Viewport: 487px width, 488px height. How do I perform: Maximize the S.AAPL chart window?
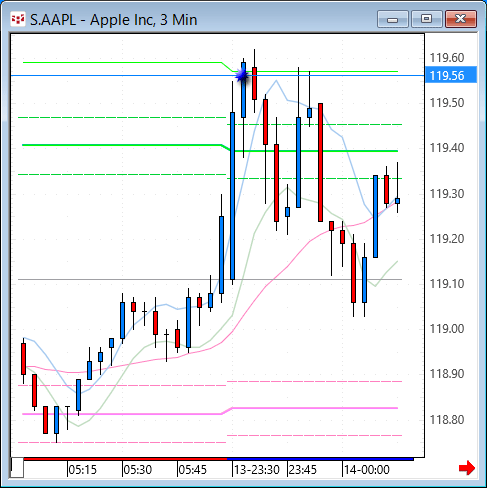point(427,19)
